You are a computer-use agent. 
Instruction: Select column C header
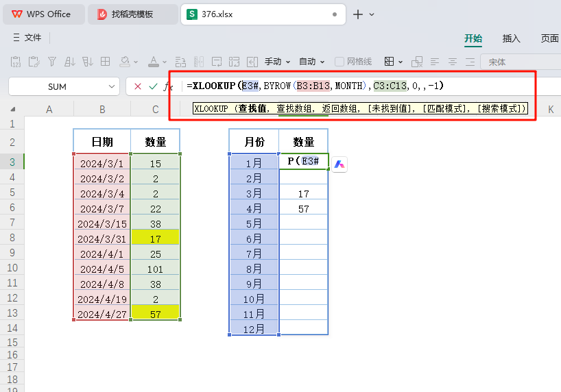pyautogui.click(x=155, y=109)
